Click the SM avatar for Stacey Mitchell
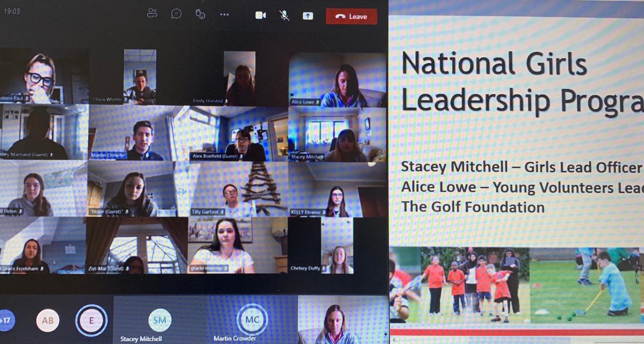 [160, 320]
